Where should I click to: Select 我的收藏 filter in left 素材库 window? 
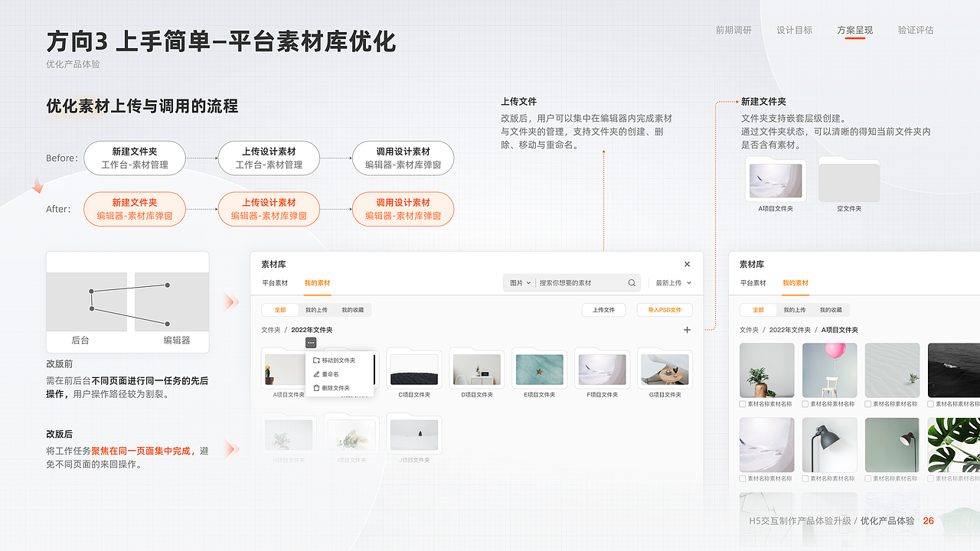(x=353, y=310)
